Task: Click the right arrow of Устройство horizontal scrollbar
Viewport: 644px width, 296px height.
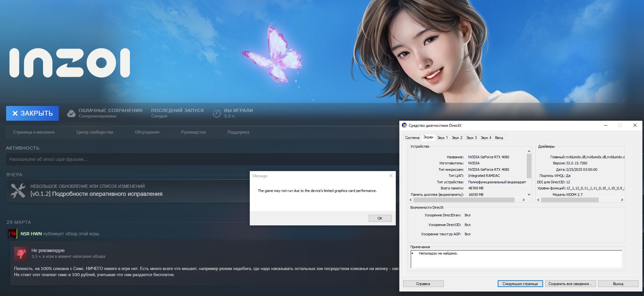Action: click(x=524, y=200)
